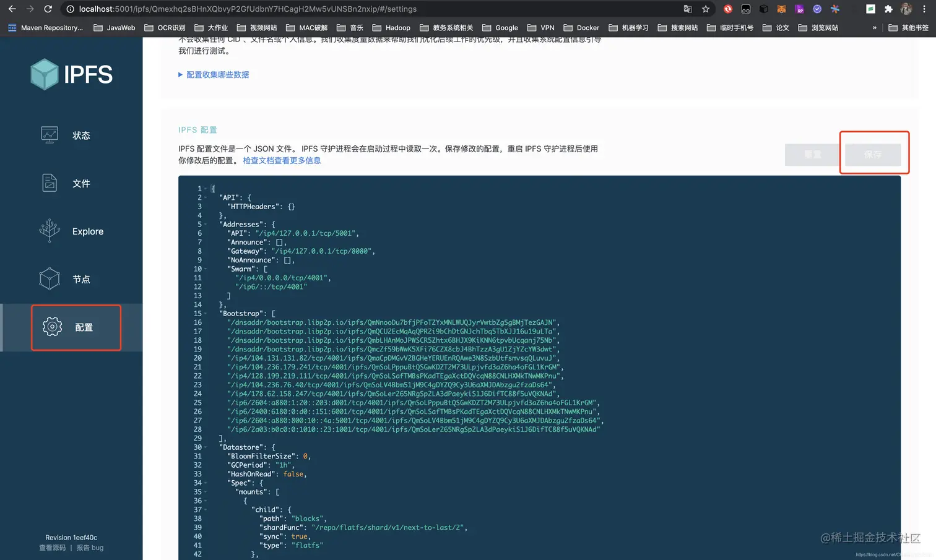Screen dimensions: 936x560
Task: Click the "shardFunc" line in the editor
Action: [363, 527]
